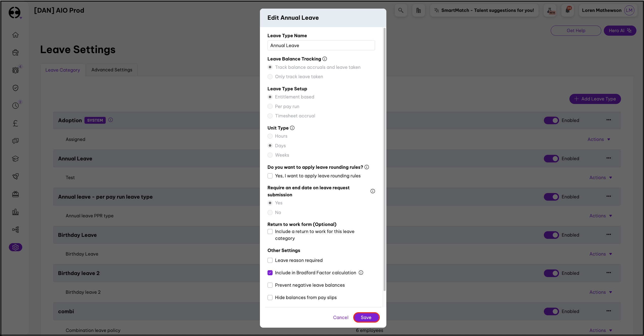The image size is (644, 336).
Task: Open the clock timesheets sidebar icon
Action: [15, 106]
